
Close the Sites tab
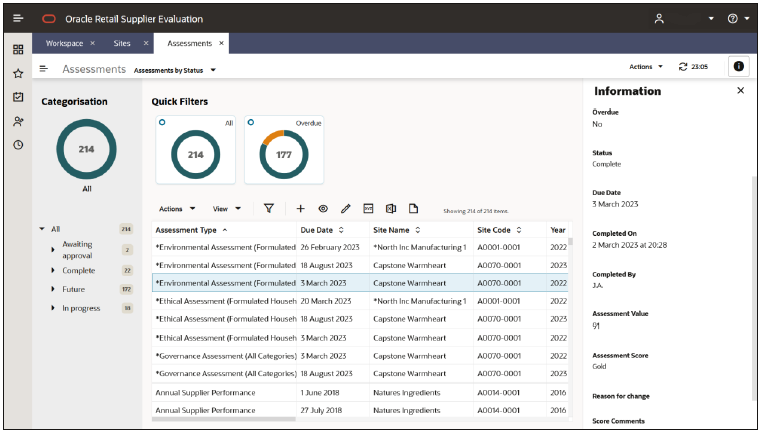coord(146,43)
